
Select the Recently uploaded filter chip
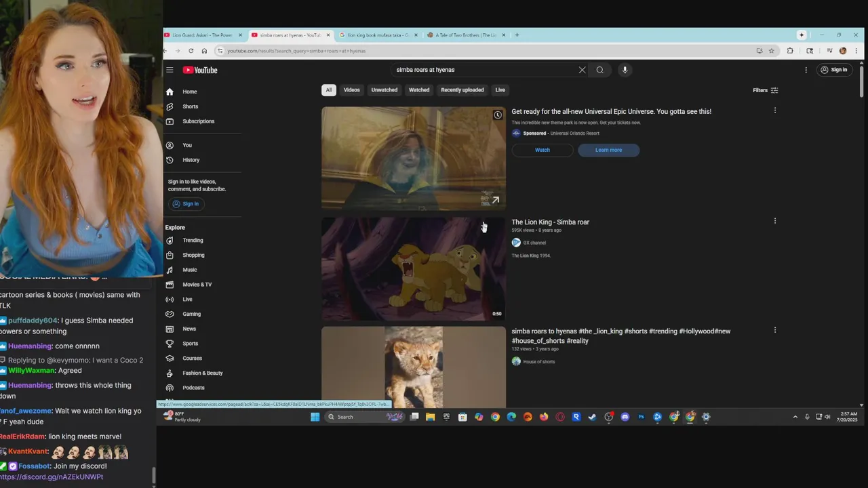coord(462,90)
